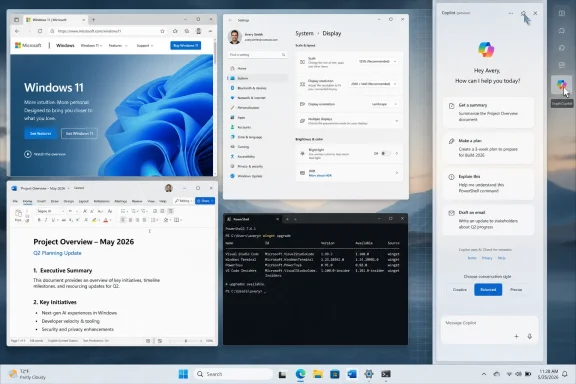The image size is (576, 384).
Task: Open the Support dropdown on Microsoft site
Action: point(145,46)
